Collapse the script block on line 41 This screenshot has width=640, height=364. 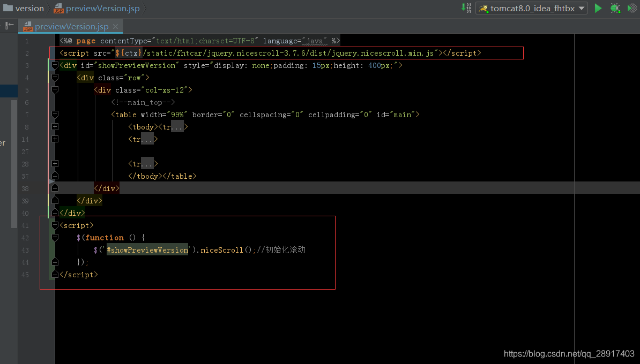click(x=55, y=225)
